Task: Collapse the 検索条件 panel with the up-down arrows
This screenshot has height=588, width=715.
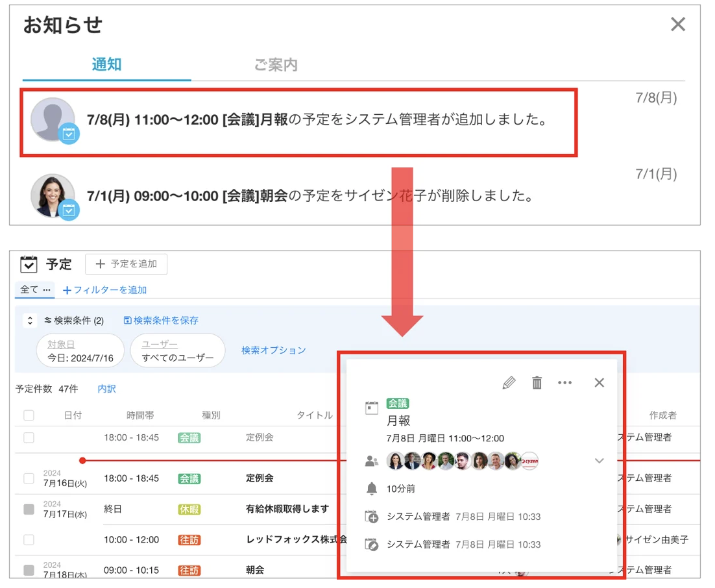Action: point(30,320)
